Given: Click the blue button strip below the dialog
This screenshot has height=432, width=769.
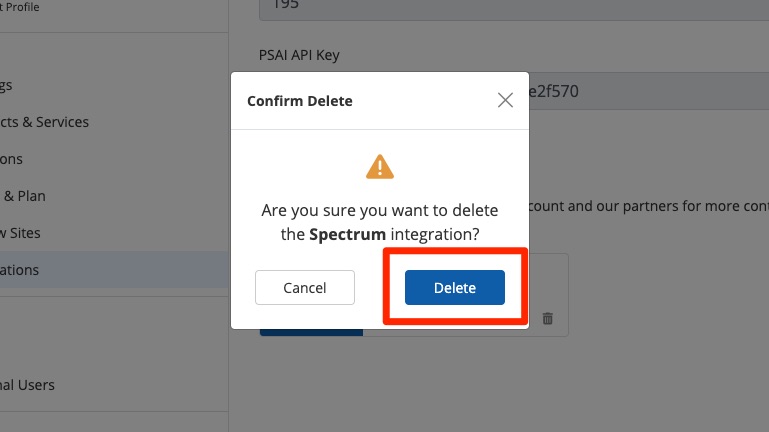Looking at the screenshot, I should click(310, 331).
